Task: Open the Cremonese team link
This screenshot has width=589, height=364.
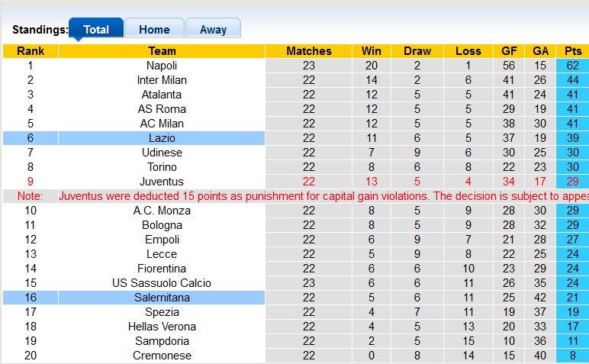Action: pyautogui.click(x=162, y=356)
